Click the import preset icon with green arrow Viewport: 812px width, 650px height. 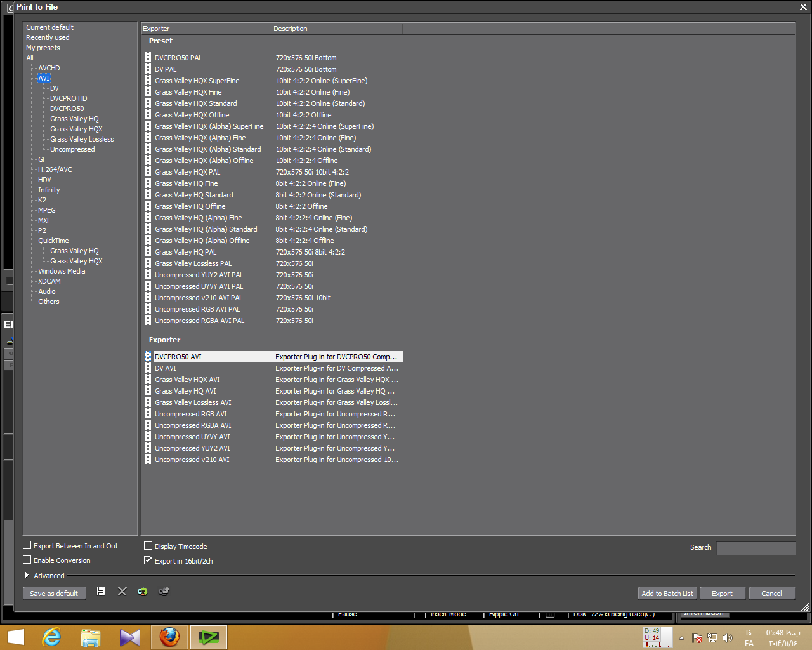click(143, 591)
